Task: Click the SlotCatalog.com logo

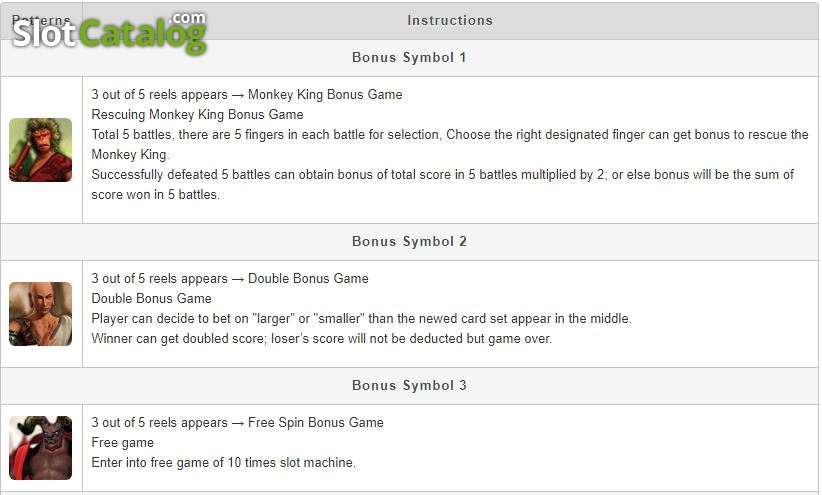Action: [x=109, y=34]
